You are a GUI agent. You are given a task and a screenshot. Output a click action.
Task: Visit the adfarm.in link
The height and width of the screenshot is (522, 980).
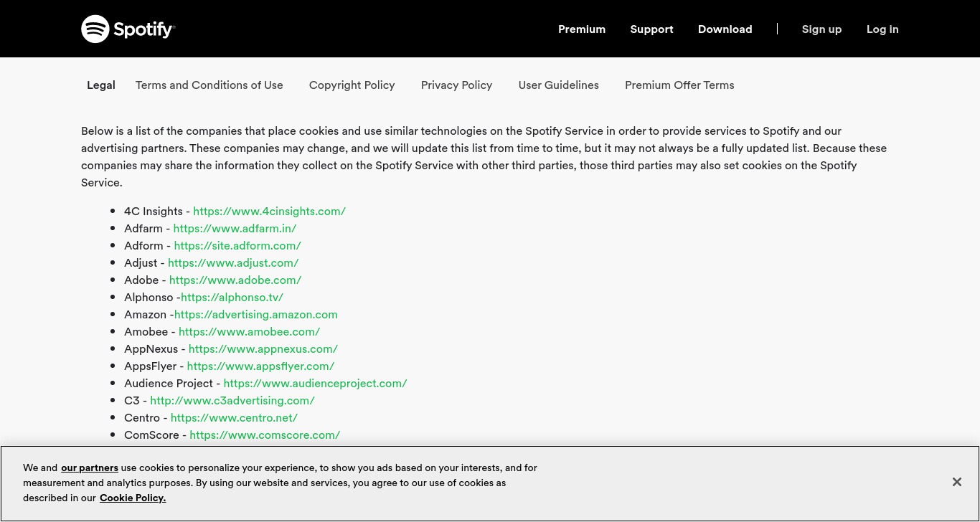point(235,228)
